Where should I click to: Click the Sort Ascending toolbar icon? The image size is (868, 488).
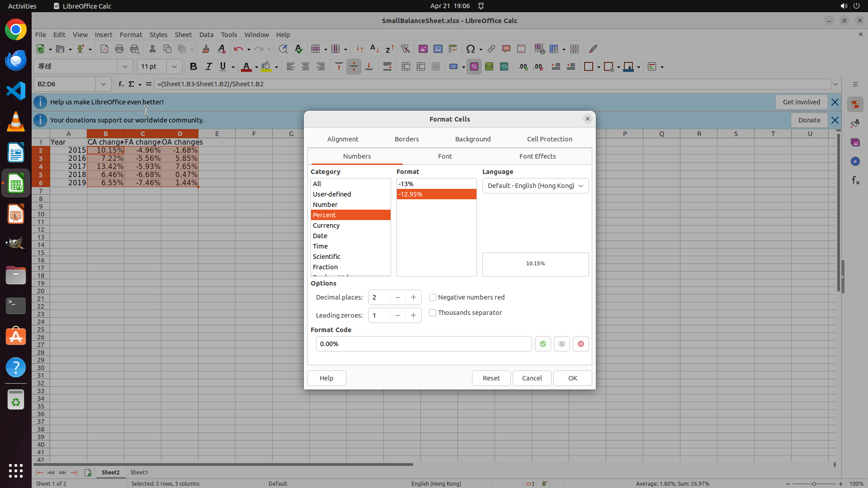point(374,49)
